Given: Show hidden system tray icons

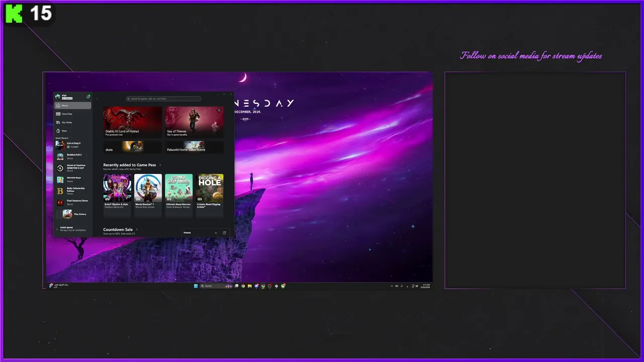Looking at the screenshot, I should click(x=392, y=286).
